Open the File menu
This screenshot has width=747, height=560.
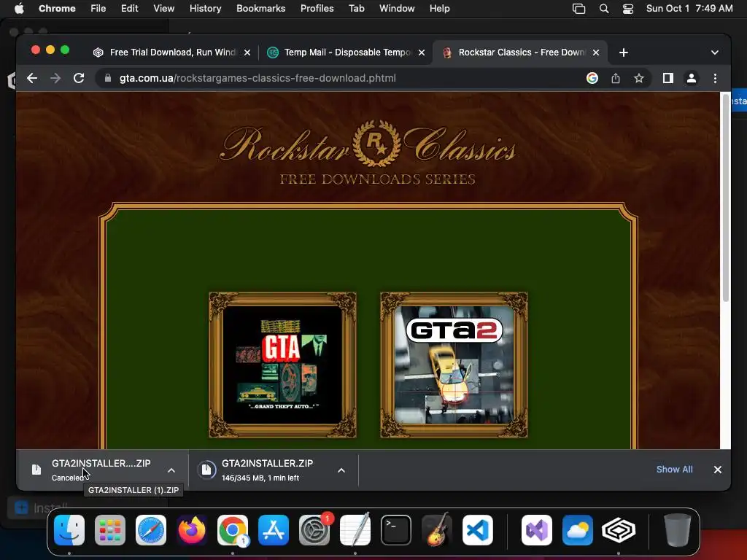[x=98, y=9]
